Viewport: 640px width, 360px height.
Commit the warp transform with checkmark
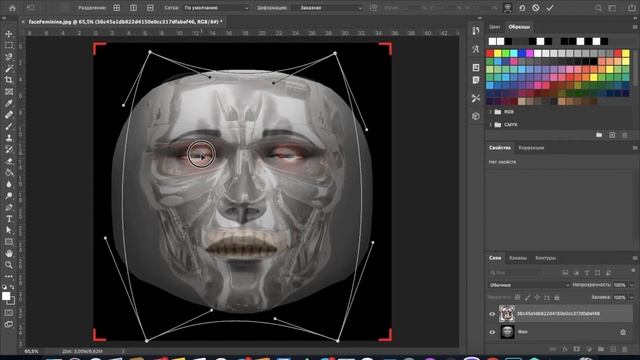coord(550,8)
